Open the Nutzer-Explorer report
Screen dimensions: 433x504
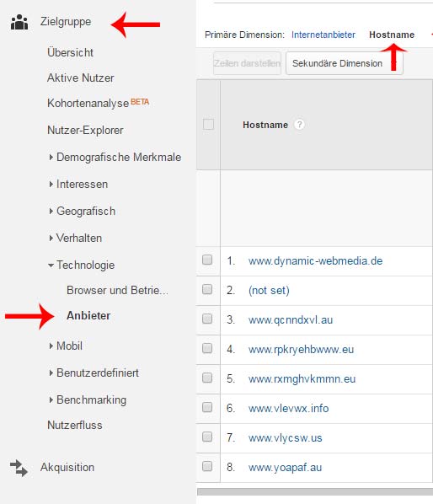[85, 130]
